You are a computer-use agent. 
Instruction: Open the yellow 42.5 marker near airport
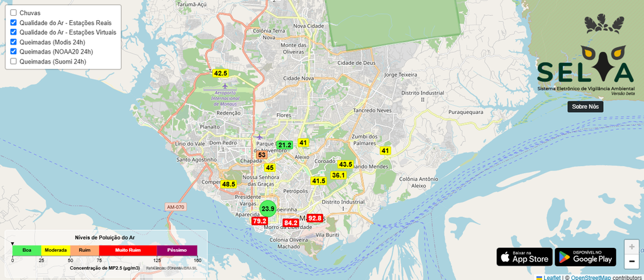[x=220, y=73]
